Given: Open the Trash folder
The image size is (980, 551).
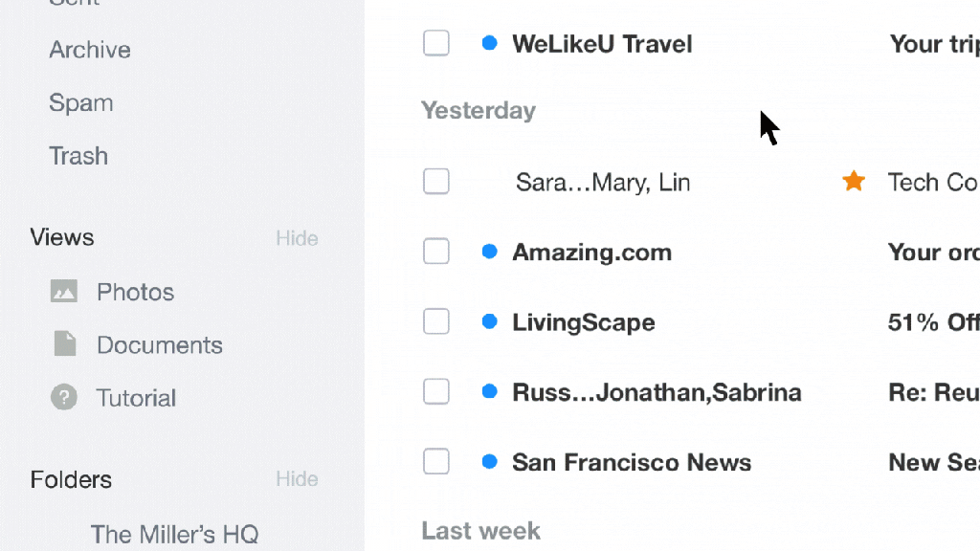Looking at the screenshot, I should pyautogui.click(x=78, y=156).
